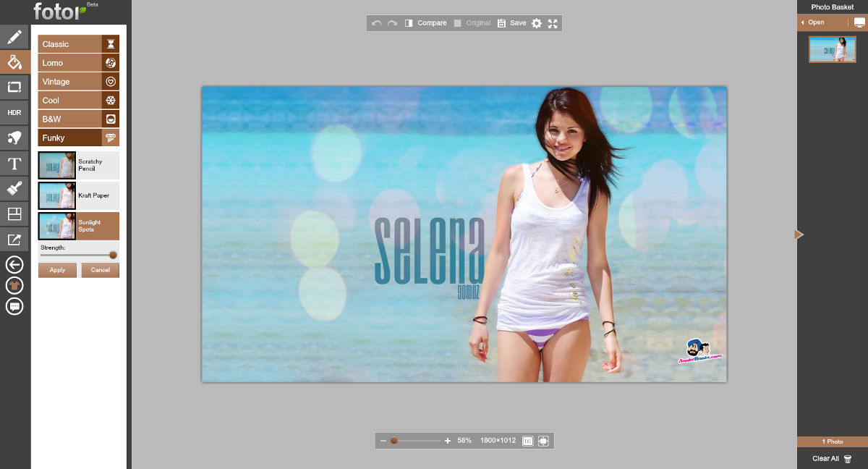Viewport: 868px width, 469px height.
Task: Open the Frames tool in sidebar
Action: (14, 88)
